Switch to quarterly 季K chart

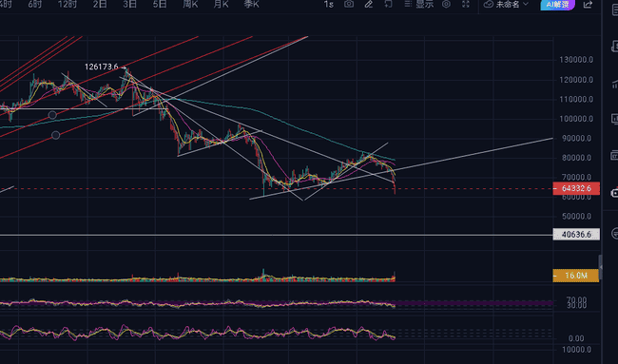[251, 5]
